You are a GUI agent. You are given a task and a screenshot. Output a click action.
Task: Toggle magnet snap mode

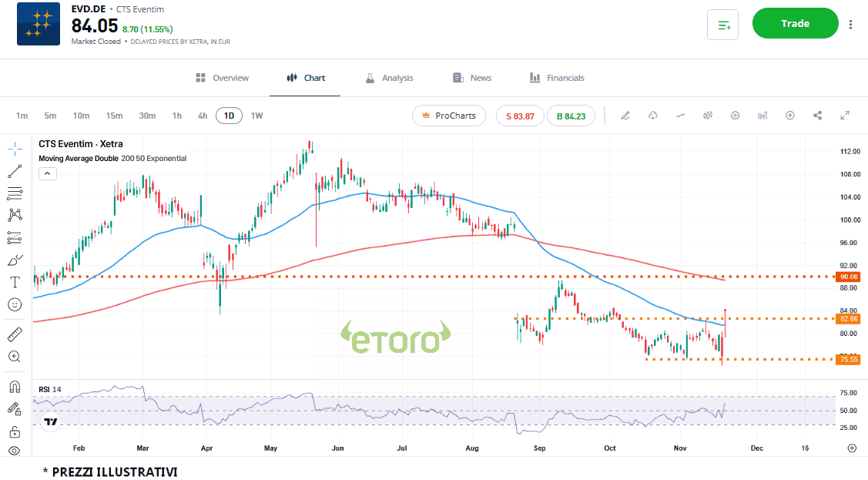pyautogui.click(x=15, y=387)
